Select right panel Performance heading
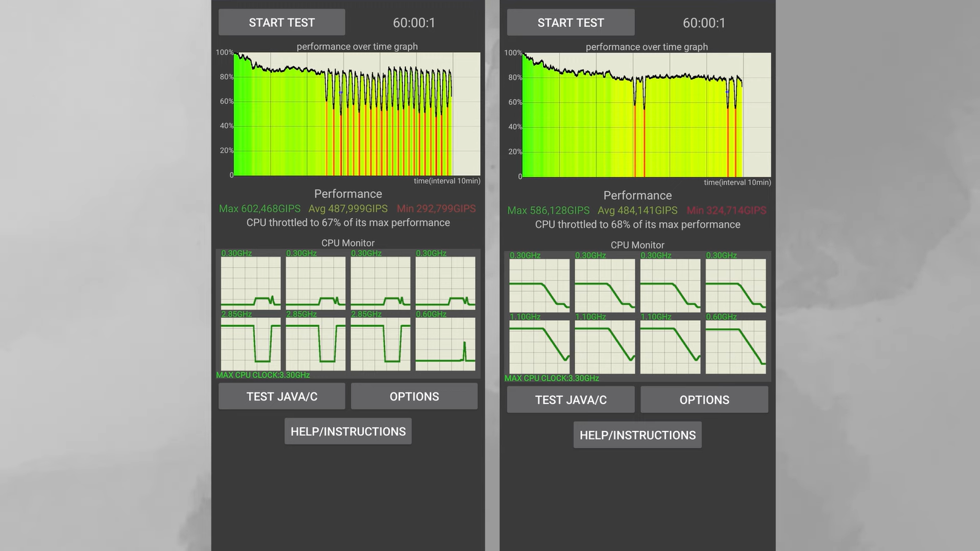980x551 pixels. pyautogui.click(x=638, y=196)
